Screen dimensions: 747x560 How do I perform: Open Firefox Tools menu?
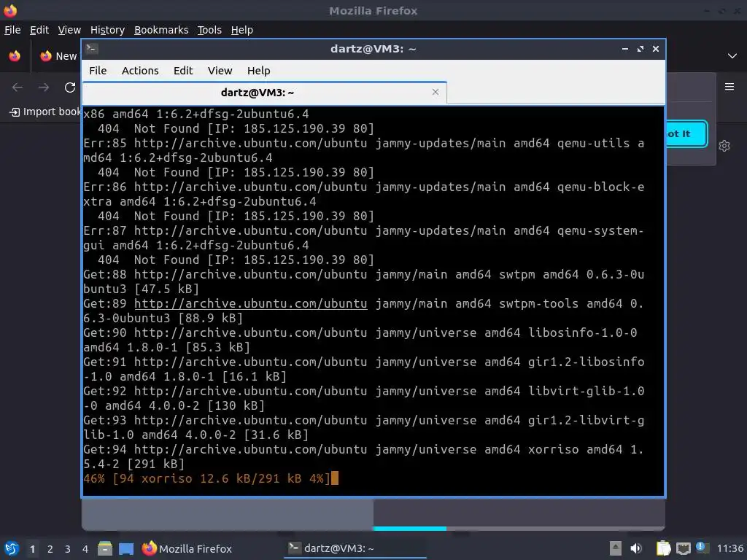coord(209,30)
